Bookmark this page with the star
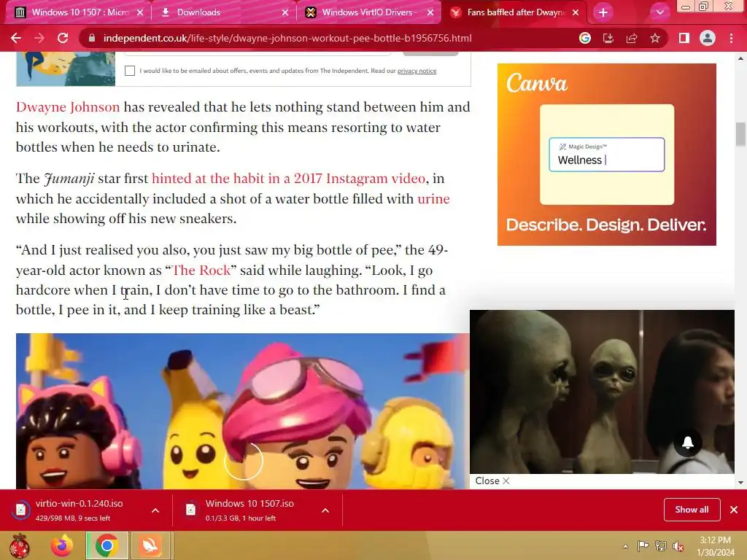Viewport: 747px width, 560px height. pos(655,38)
